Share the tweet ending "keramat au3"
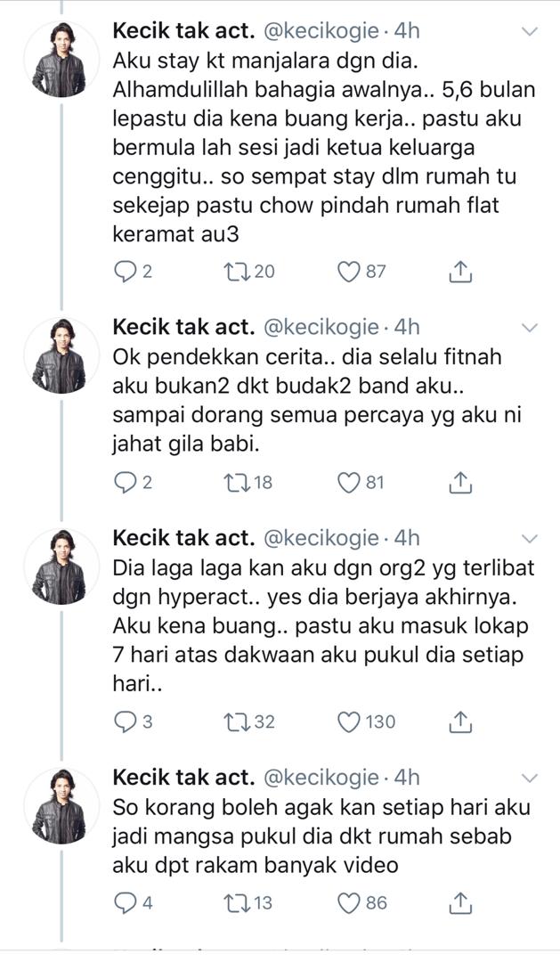Image resolution: width=560 pixels, height=962 pixels. pyautogui.click(x=459, y=271)
